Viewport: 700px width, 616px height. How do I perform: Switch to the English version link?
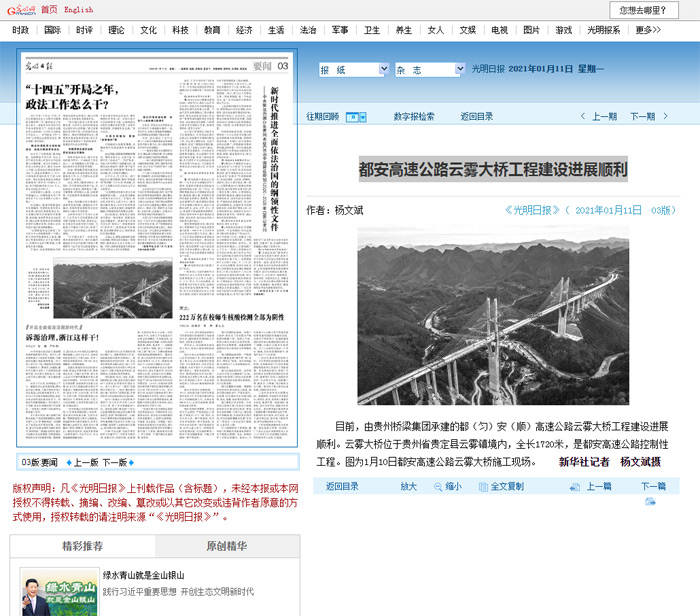79,9
